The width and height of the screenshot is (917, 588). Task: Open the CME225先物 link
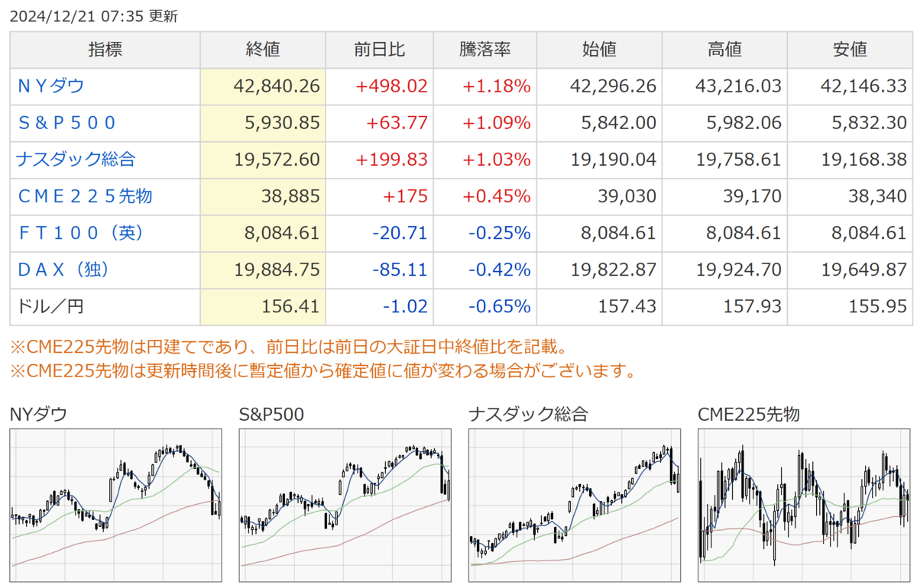(85, 196)
